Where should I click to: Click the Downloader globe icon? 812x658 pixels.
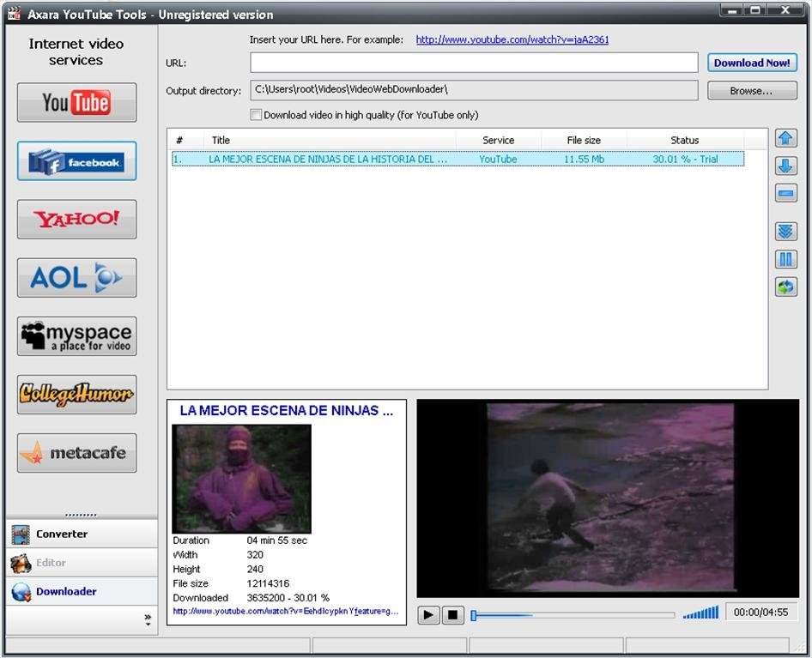click(x=21, y=592)
